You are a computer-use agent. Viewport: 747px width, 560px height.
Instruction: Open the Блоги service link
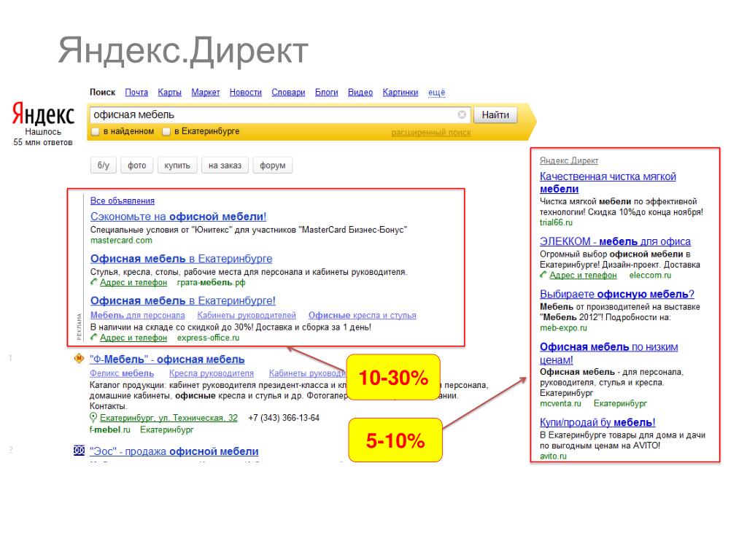(326, 93)
